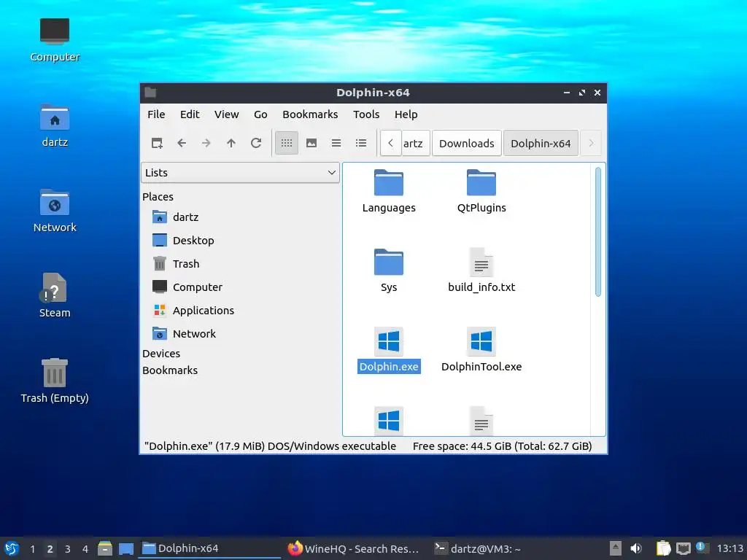Open the Lubuntu start menu
The height and width of the screenshot is (560, 747).
[12, 548]
